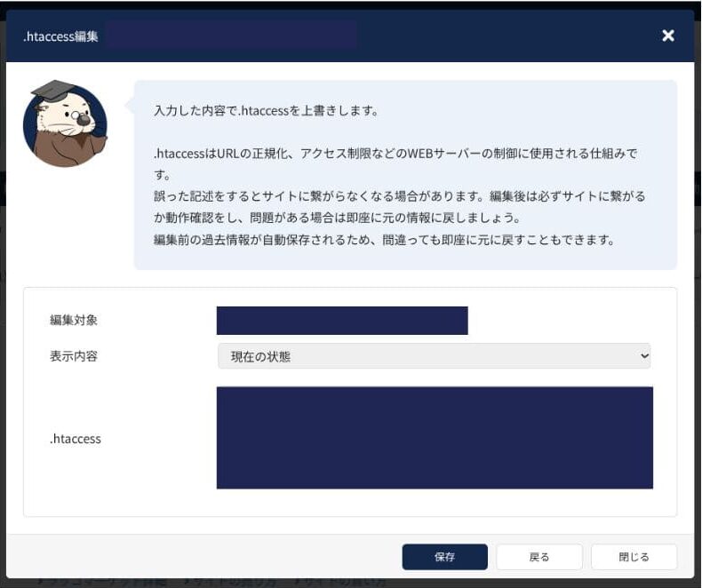The height and width of the screenshot is (588, 702).
Task: Click the 戻る button to go back
Action: 538,557
